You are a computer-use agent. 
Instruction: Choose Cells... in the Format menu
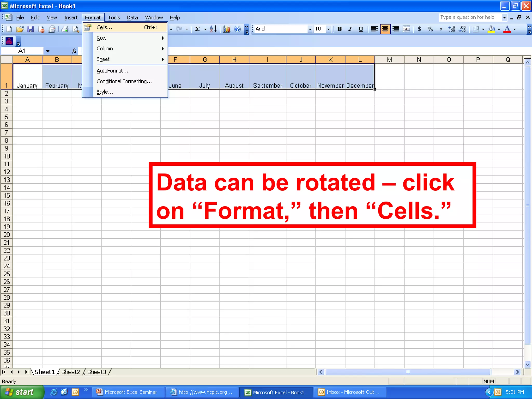[125, 27]
